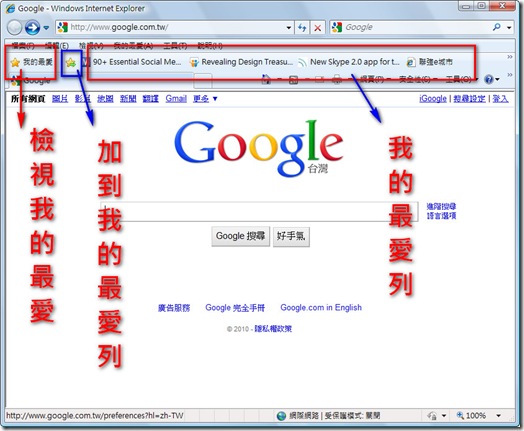Click the globe 網際網路 zone icon in status bar
The image size is (524, 431).
(281, 416)
